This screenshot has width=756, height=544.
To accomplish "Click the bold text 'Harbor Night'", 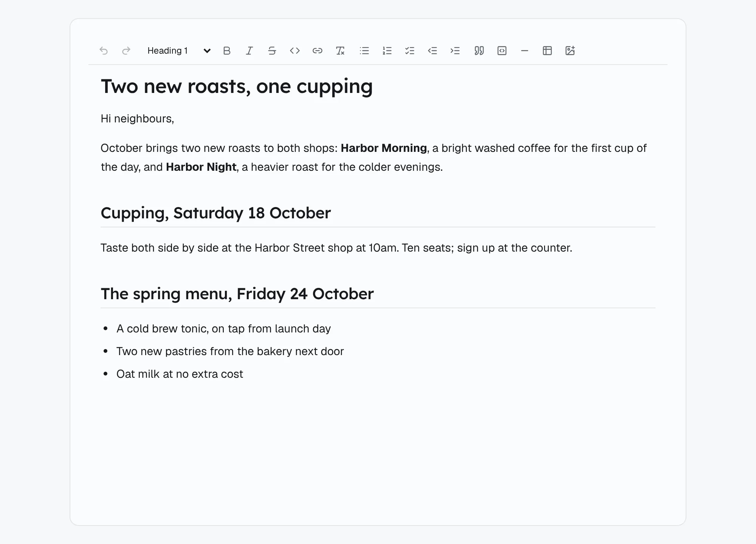I will [201, 167].
